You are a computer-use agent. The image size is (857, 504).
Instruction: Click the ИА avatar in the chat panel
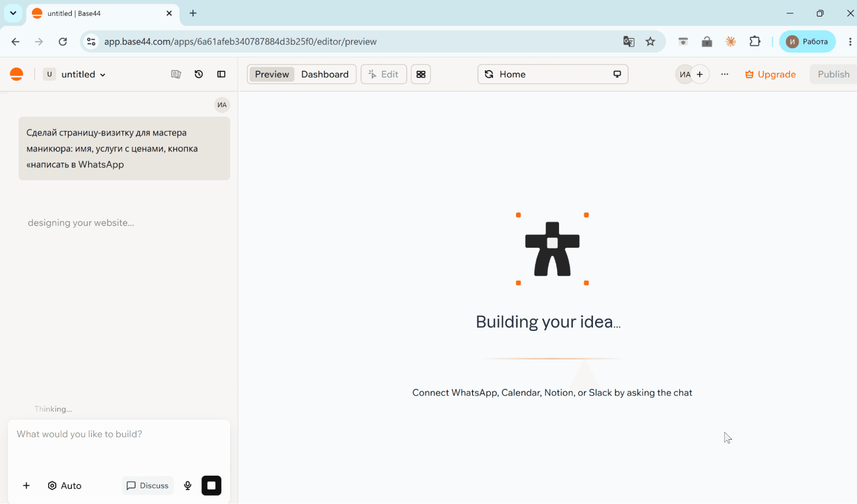(222, 105)
